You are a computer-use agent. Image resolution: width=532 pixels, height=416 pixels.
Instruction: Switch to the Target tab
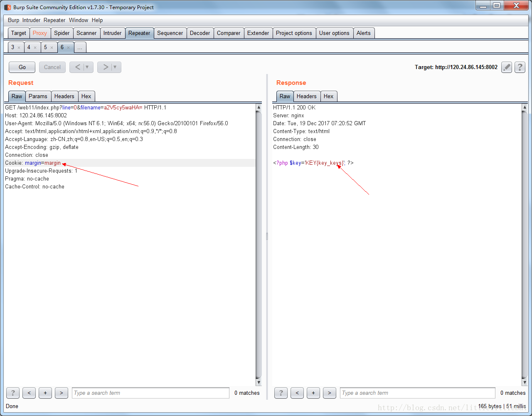pyautogui.click(x=19, y=33)
